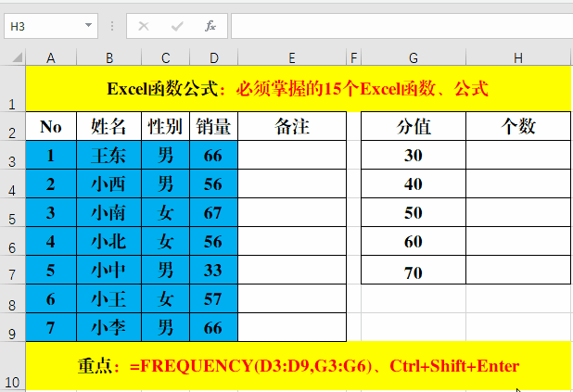
Task: Select column E header
Action: [x=292, y=57]
